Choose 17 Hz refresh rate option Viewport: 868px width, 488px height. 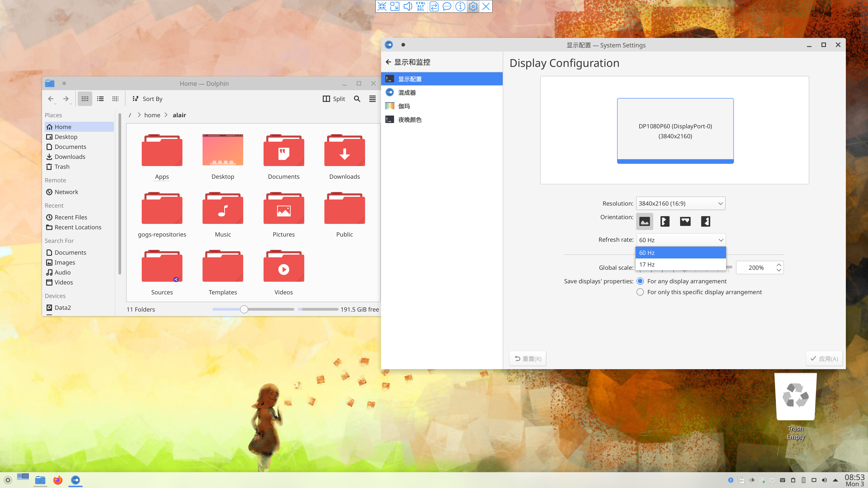(x=680, y=264)
